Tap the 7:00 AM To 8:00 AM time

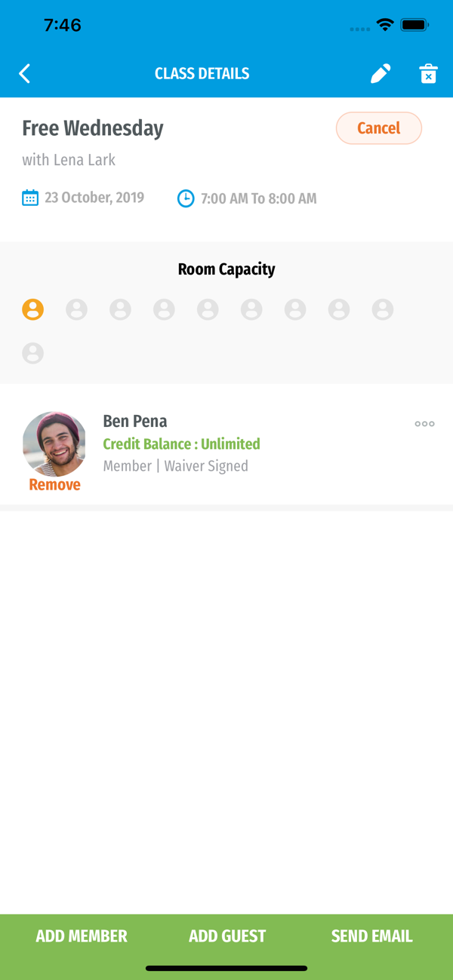click(258, 199)
